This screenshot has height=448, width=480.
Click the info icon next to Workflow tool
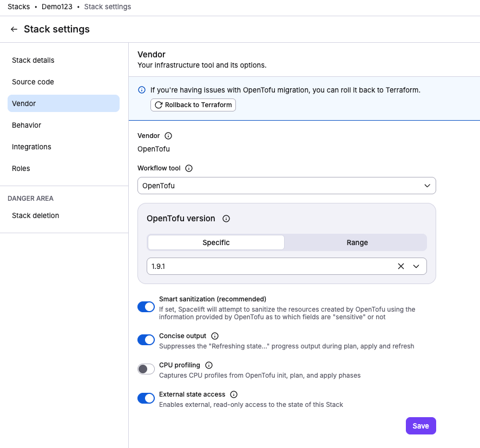(189, 168)
